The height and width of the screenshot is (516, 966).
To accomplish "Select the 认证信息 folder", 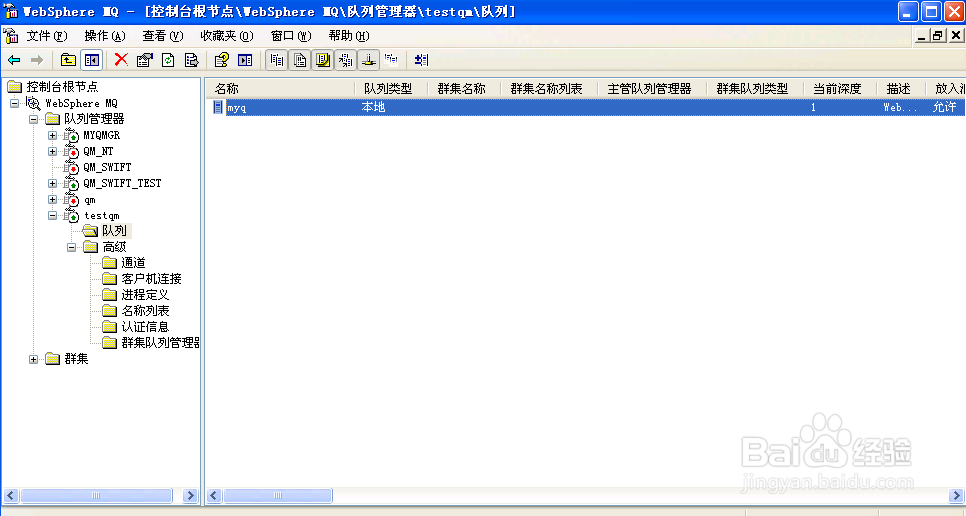I will tap(145, 327).
